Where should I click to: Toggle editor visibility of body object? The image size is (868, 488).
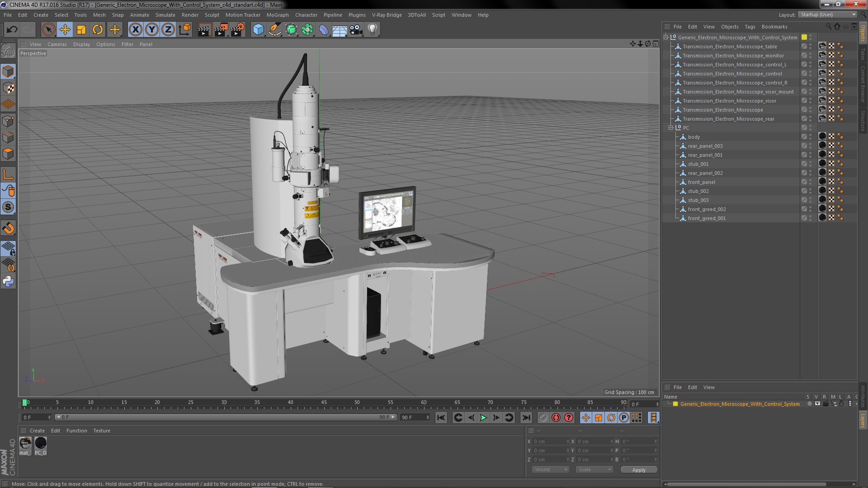point(810,135)
